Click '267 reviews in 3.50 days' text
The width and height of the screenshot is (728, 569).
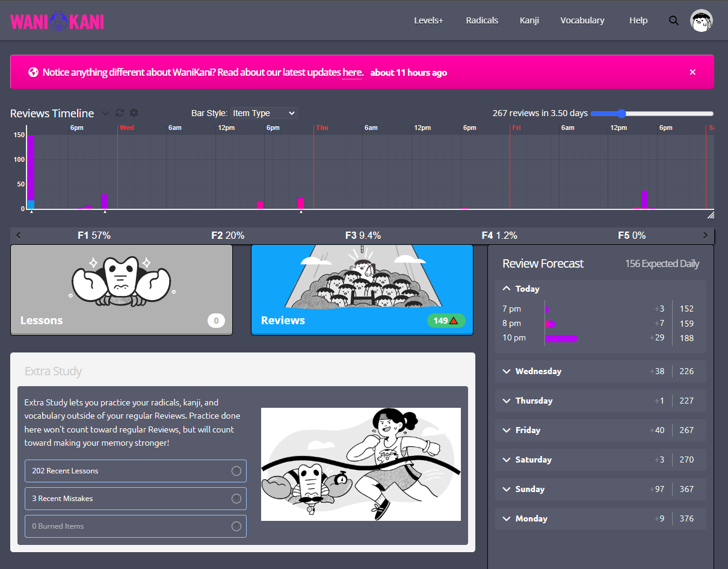point(540,114)
